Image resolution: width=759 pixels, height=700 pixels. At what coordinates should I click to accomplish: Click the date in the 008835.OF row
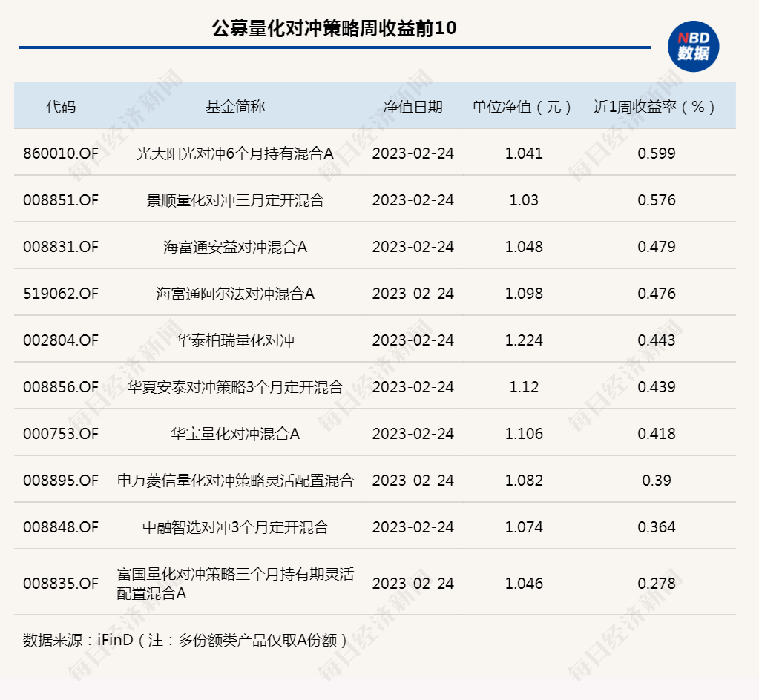[413, 584]
